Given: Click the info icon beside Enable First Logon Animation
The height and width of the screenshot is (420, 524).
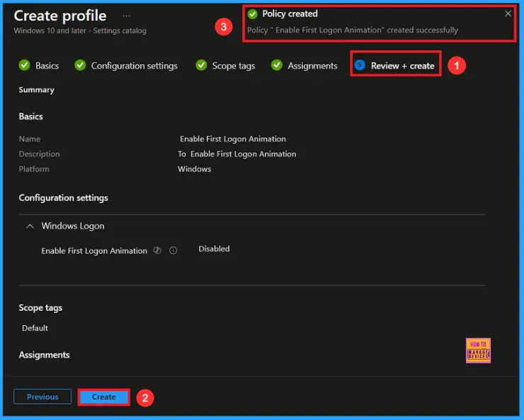Looking at the screenshot, I should [173, 251].
